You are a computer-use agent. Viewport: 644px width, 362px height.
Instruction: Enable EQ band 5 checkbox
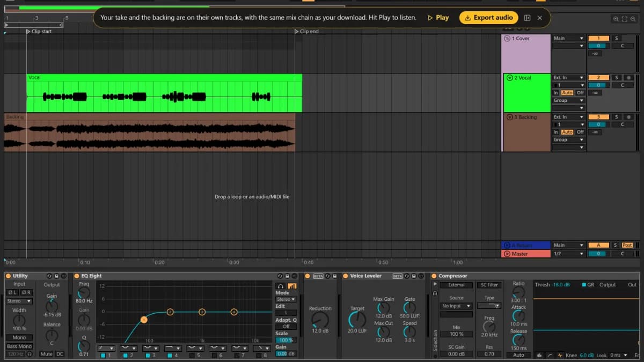pos(192,355)
